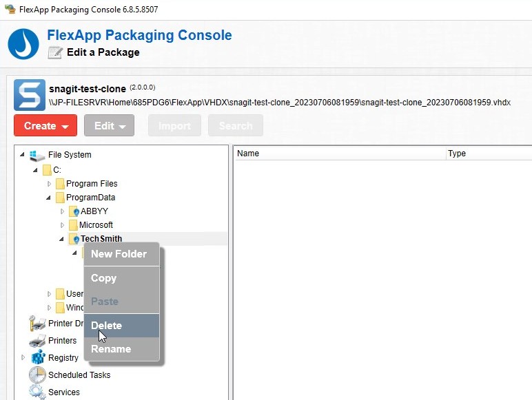Click the ABBYY folder icon
Screen dimensions: 532x400
click(74, 211)
